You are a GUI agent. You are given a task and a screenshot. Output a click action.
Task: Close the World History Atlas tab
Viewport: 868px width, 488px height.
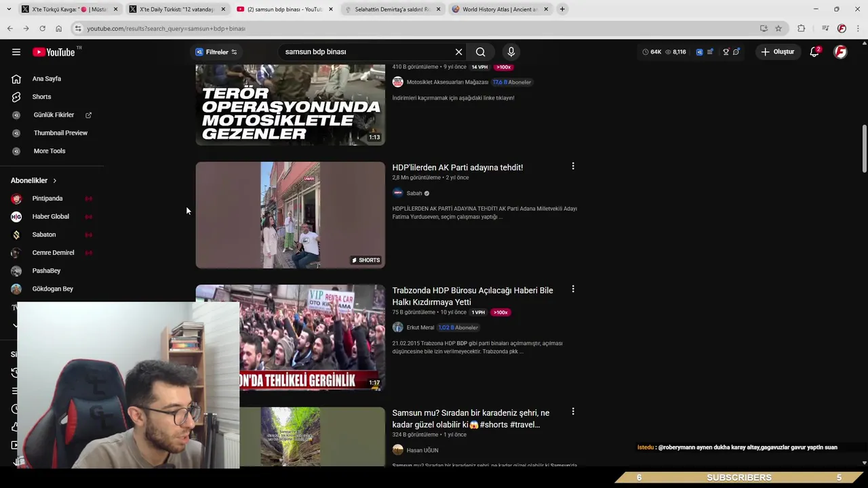(546, 9)
